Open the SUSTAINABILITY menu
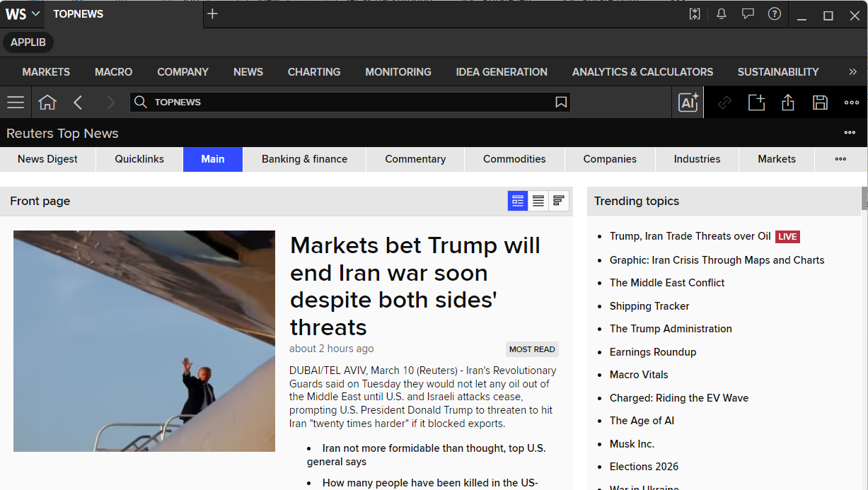 tap(778, 72)
